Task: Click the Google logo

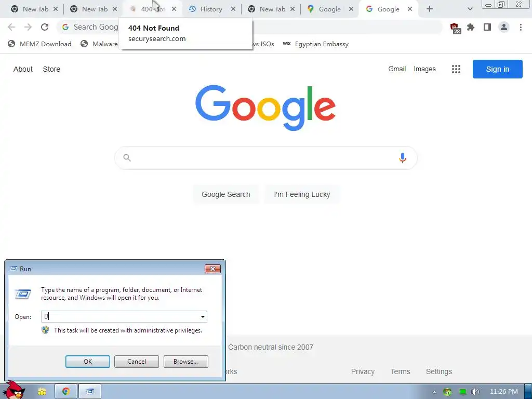Action: 265,108
